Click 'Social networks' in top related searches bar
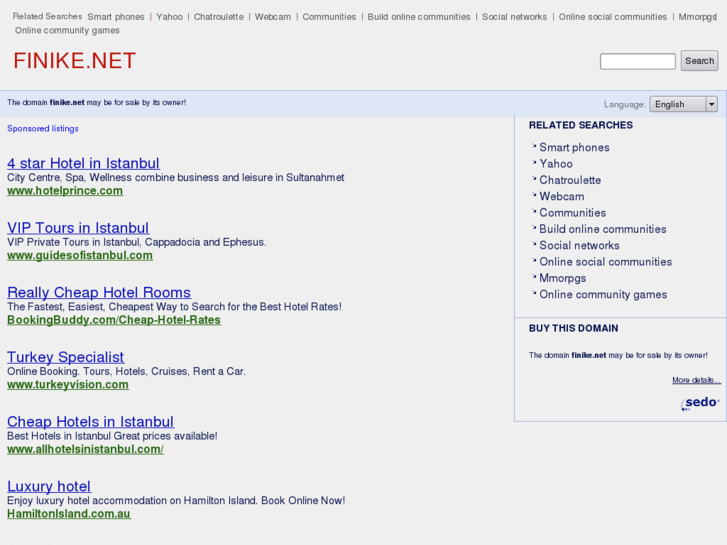This screenshot has height=545, width=727. point(514,17)
